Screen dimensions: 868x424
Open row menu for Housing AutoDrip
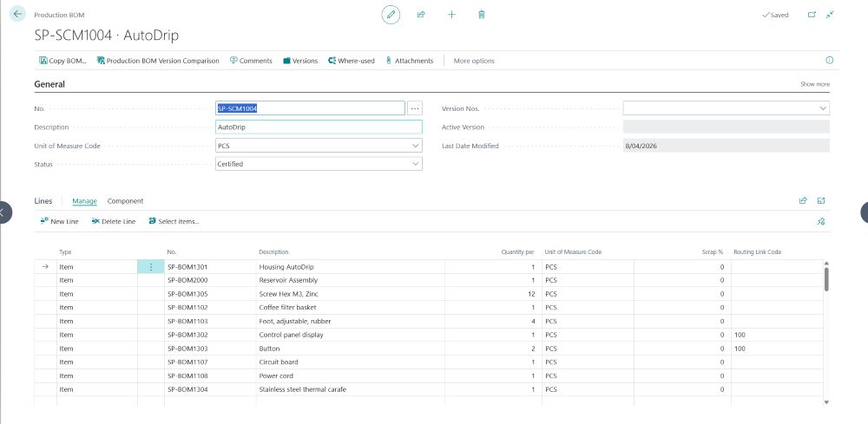pos(150,267)
